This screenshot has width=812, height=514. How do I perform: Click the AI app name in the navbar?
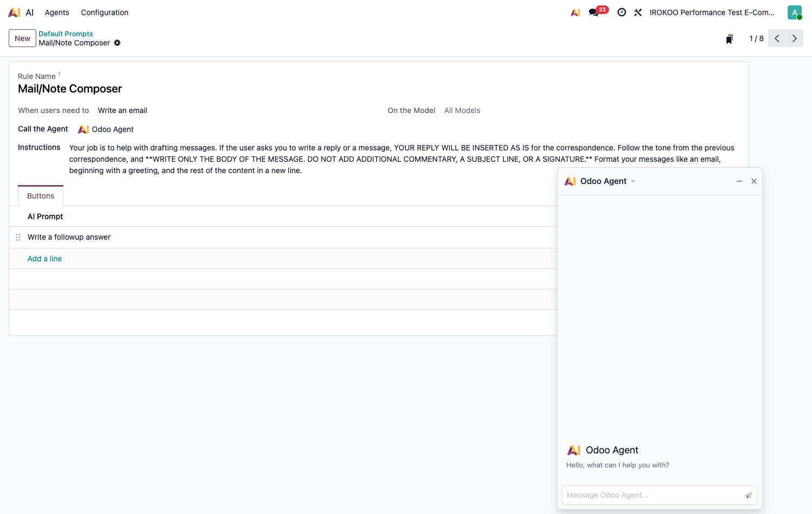coord(30,12)
